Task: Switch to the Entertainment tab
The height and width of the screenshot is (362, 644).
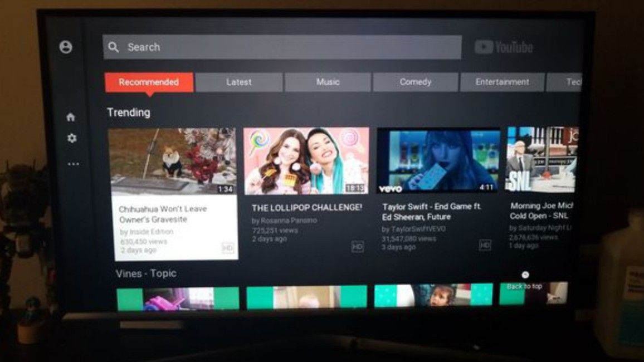Action: tap(502, 82)
